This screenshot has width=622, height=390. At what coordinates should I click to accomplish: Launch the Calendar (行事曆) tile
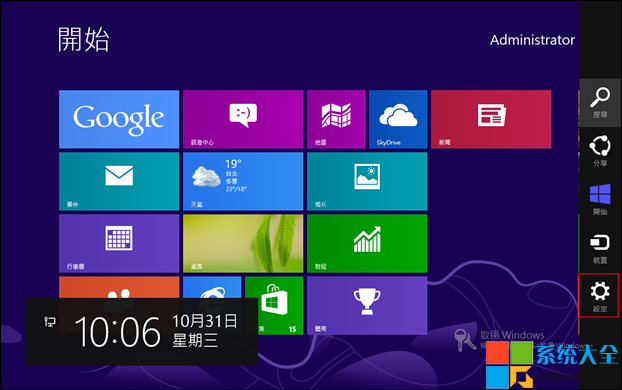click(119, 243)
